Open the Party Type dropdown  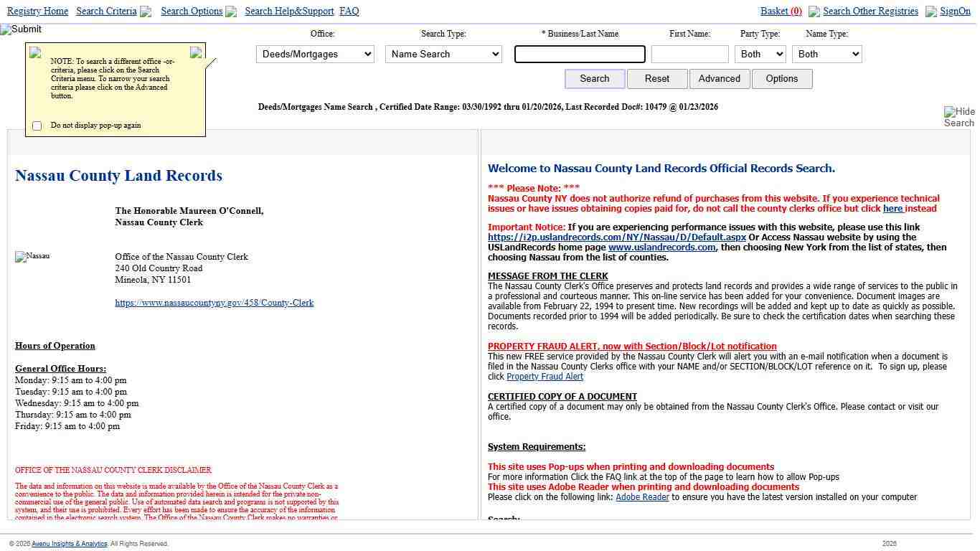coord(760,55)
